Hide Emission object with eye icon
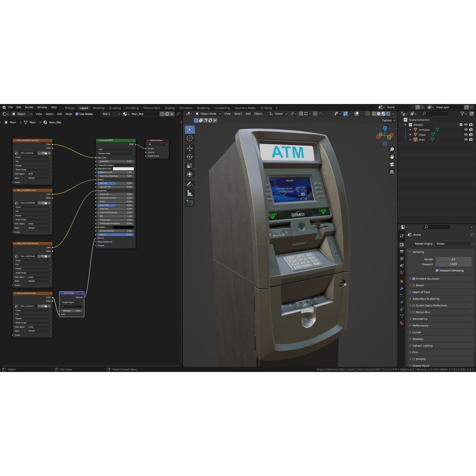Screen dimensions: 476x476 point(466,130)
